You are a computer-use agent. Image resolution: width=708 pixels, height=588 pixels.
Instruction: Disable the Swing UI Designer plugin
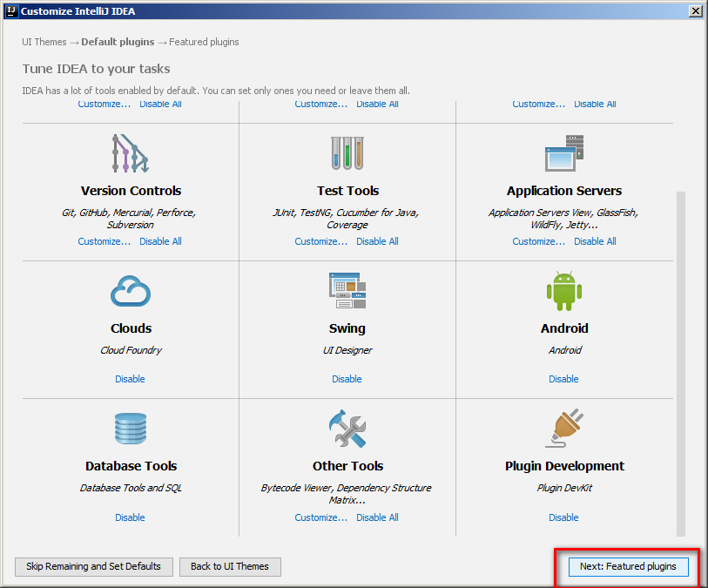pos(347,379)
